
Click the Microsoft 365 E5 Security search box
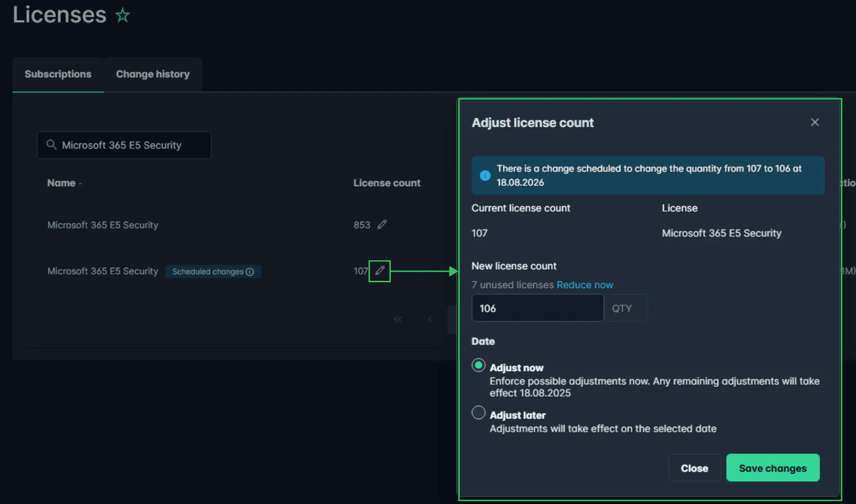124,145
